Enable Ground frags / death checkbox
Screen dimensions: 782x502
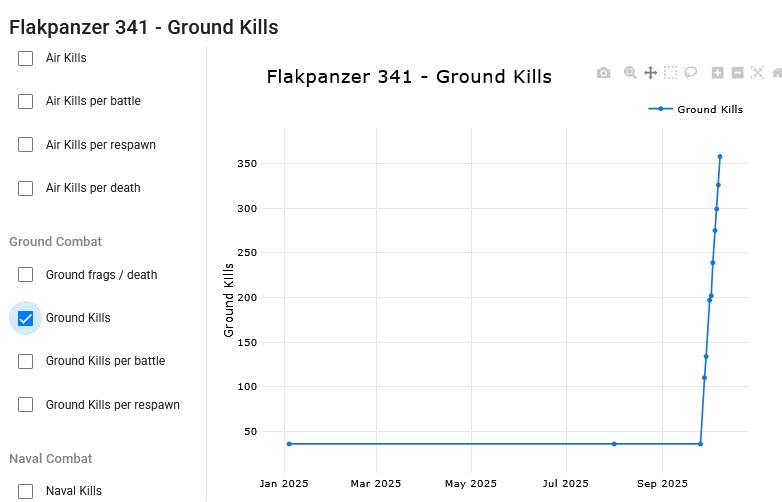click(26, 275)
